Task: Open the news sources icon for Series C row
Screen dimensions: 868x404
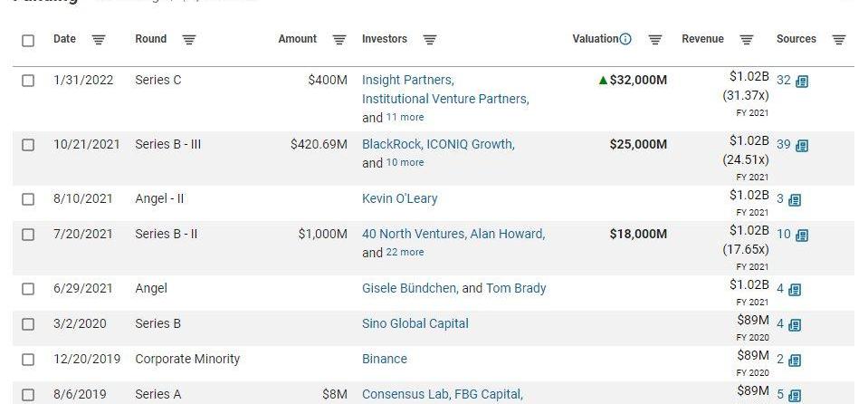Action: point(802,82)
